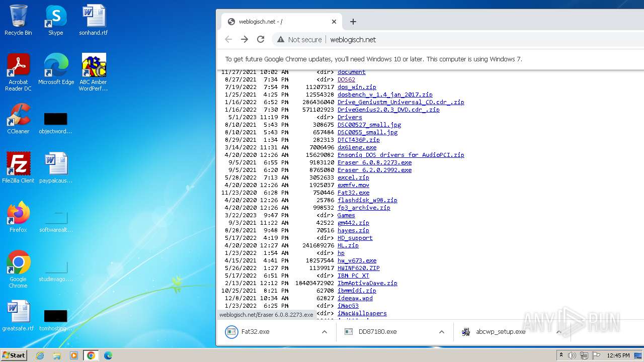Download flashdisk_w98.zip
The height and width of the screenshot is (362, 644).
(x=367, y=200)
